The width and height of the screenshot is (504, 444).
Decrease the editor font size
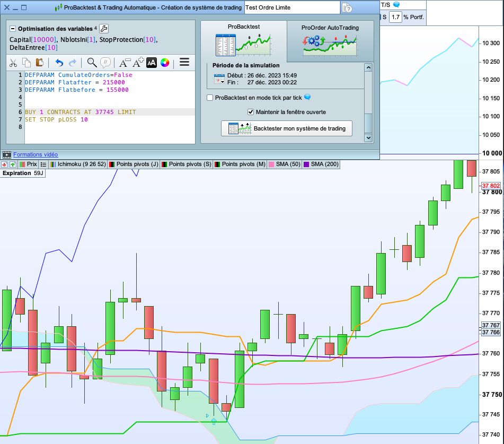(125, 63)
